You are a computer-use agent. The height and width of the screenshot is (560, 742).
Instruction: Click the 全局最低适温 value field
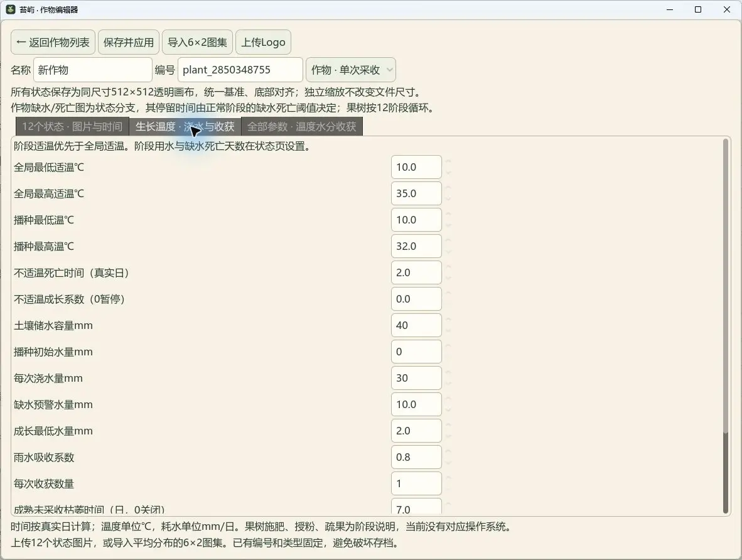(x=416, y=167)
